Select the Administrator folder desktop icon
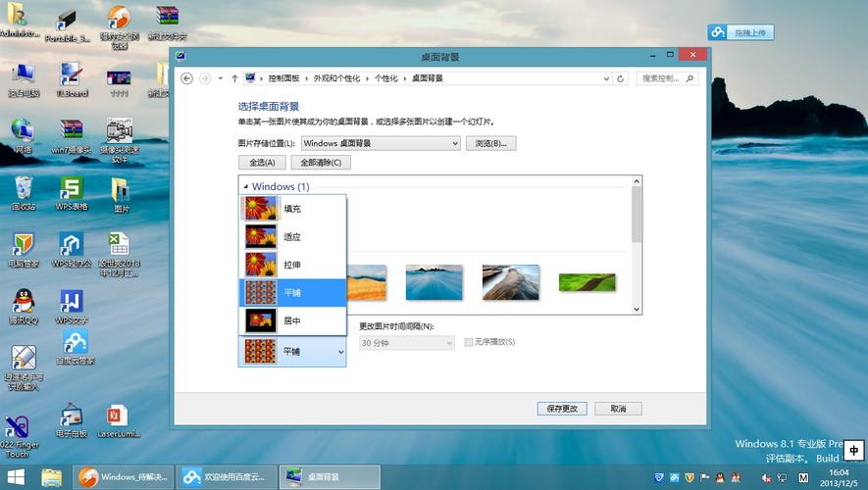The height and width of the screenshot is (490, 868). [18, 20]
